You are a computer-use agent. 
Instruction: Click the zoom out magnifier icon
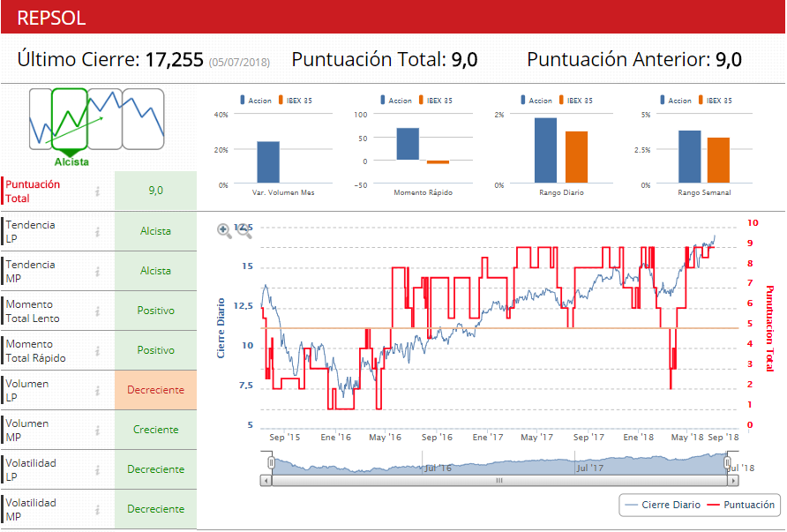[244, 230]
